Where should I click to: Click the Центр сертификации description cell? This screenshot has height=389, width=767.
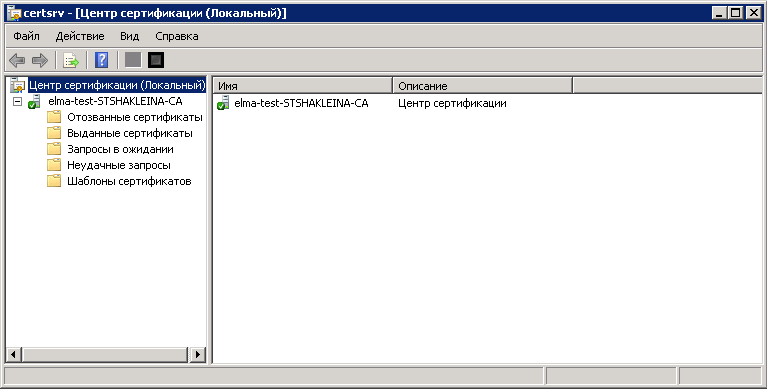pos(452,103)
